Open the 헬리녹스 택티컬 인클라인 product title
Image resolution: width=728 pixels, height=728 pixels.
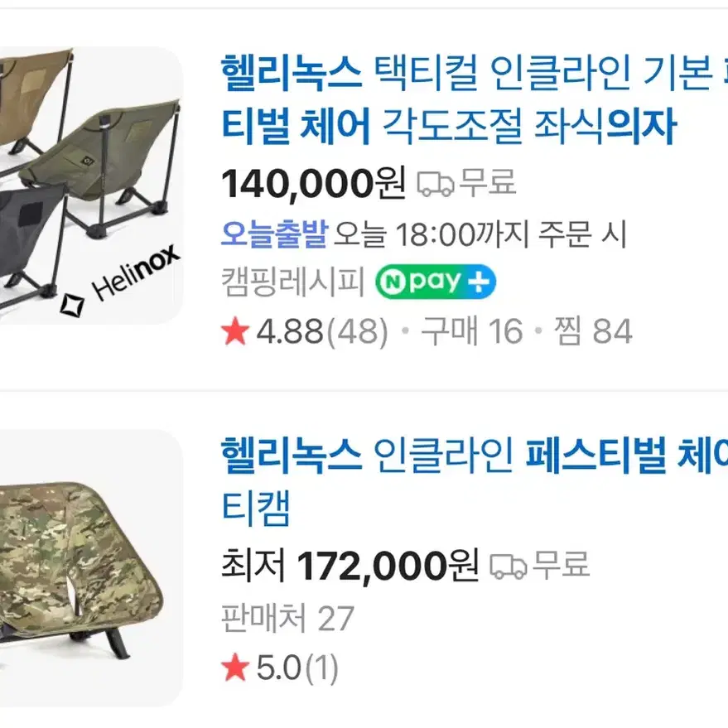[475, 99]
